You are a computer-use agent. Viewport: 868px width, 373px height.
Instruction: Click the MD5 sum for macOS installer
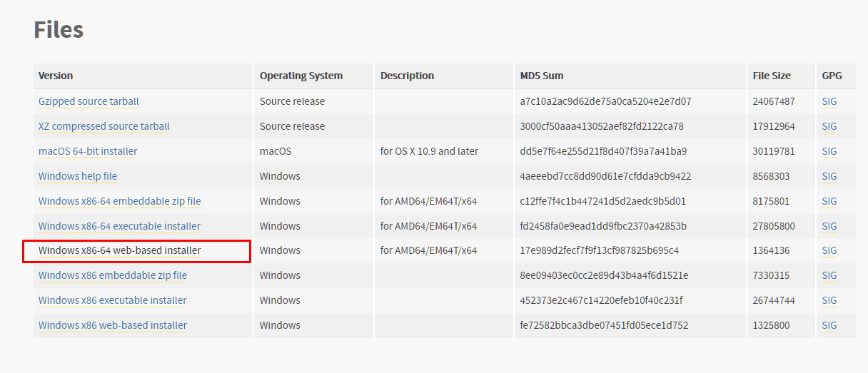(603, 151)
